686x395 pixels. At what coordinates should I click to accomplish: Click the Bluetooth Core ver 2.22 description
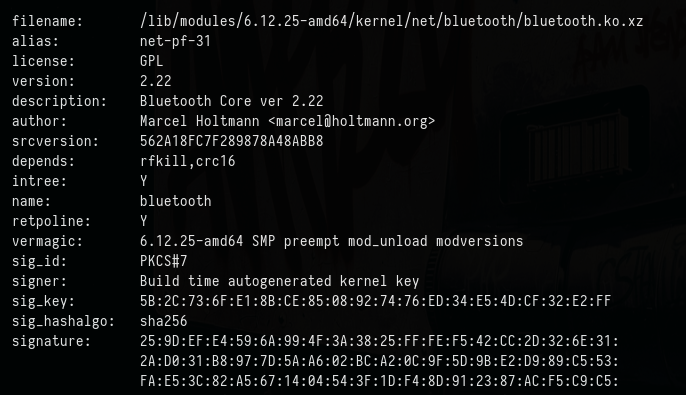231,101
